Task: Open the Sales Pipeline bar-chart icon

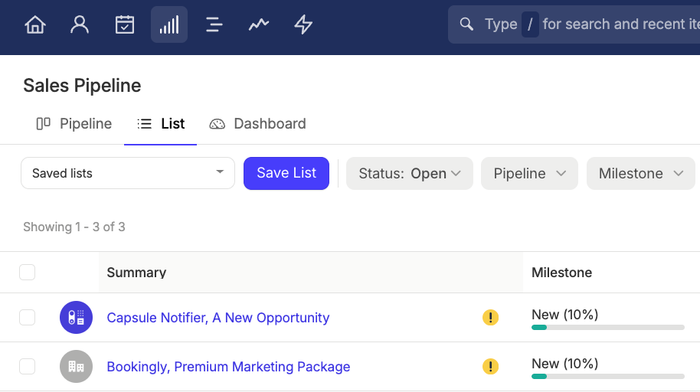Action: coord(169,25)
